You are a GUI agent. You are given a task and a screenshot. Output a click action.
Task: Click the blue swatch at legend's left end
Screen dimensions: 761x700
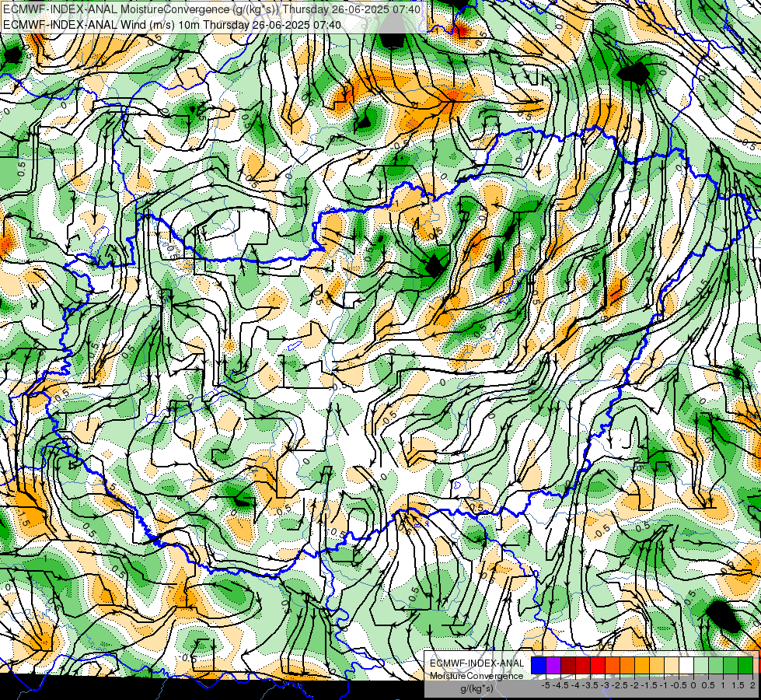coord(539,665)
